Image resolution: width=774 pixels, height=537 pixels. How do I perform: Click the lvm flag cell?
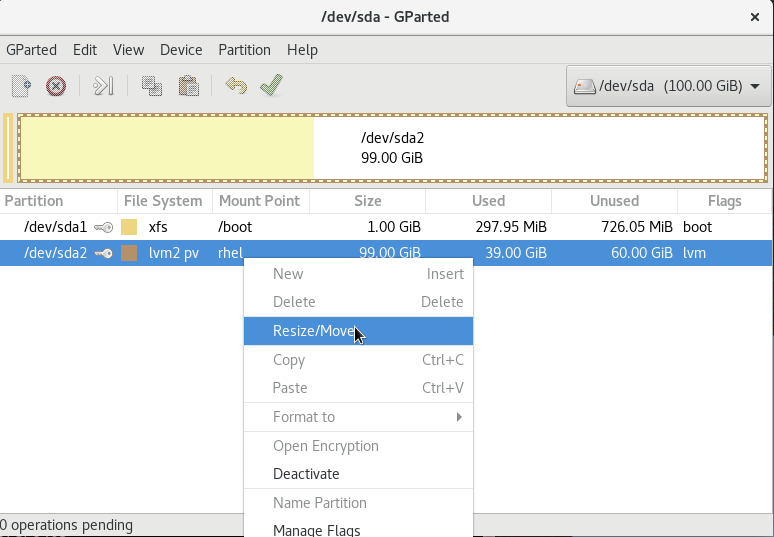pyautogui.click(x=695, y=253)
